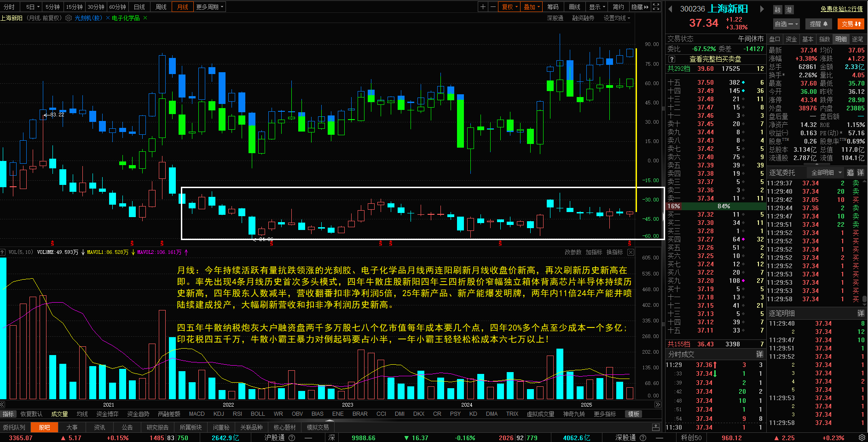
Task: Open 5日 period dropdown
Action: coord(32,7)
